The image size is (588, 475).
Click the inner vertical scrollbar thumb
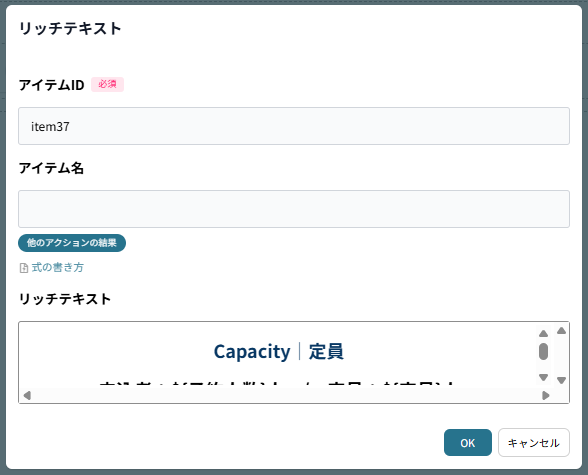(543, 352)
